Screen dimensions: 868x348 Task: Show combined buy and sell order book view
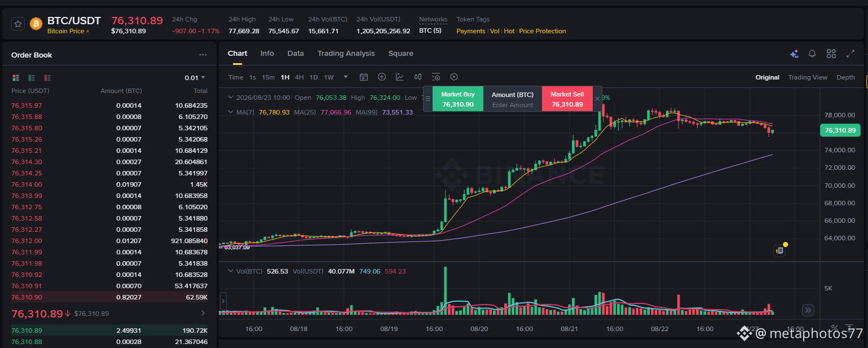point(16,77)
